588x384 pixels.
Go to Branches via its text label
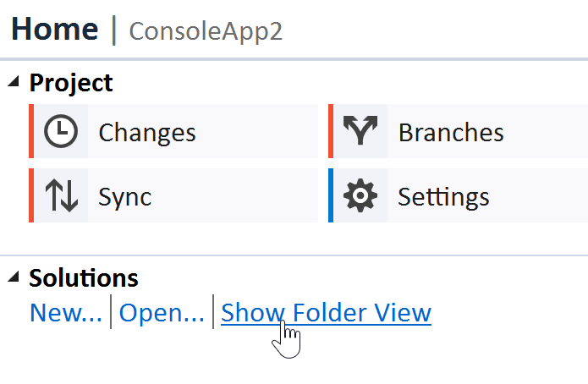coord(451,133)
